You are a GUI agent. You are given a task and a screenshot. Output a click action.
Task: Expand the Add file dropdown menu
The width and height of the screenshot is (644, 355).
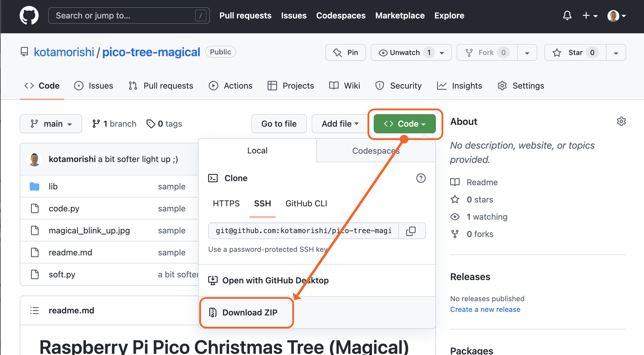click(x=338, y=124)
